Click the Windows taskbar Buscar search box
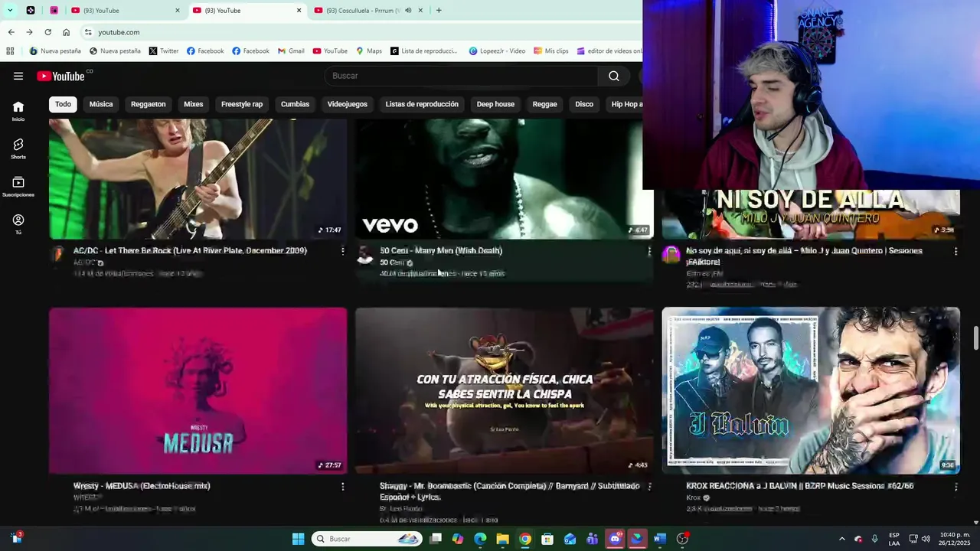The width and height of the screenshot is (980, 551). (367, 539)
